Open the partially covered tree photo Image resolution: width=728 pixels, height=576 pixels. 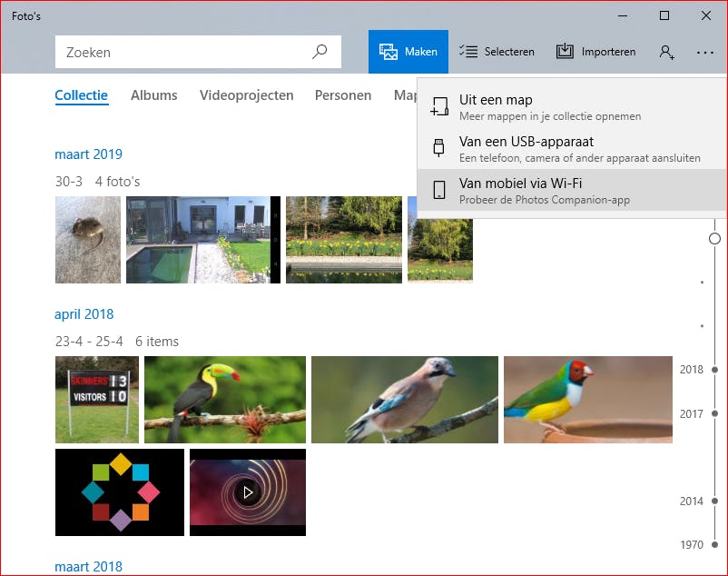(x=440, y=250)
